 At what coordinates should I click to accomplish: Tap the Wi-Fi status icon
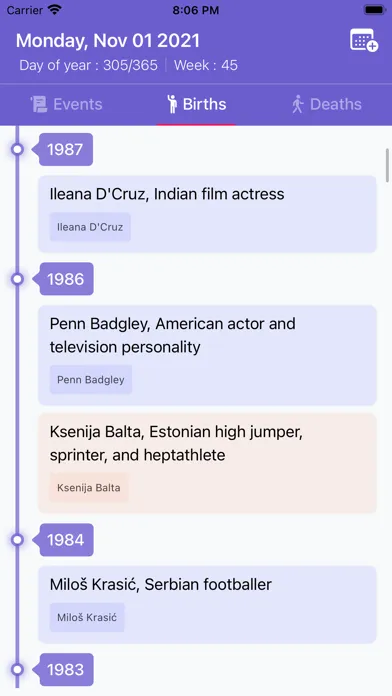55,10
